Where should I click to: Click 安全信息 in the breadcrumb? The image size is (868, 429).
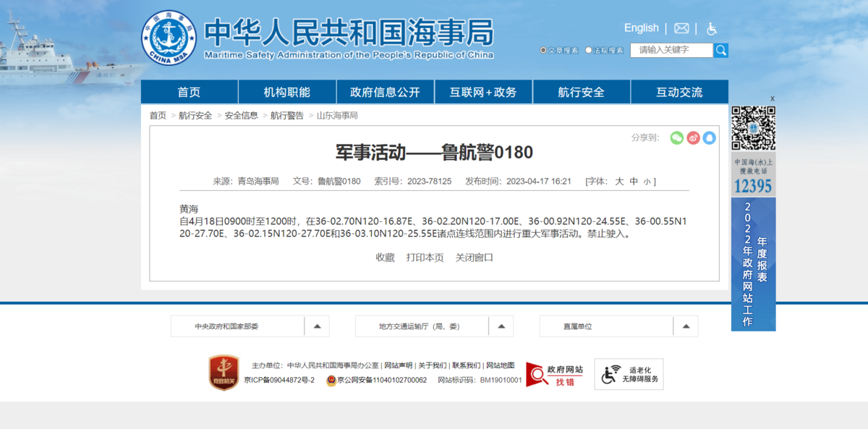point(242,116)
